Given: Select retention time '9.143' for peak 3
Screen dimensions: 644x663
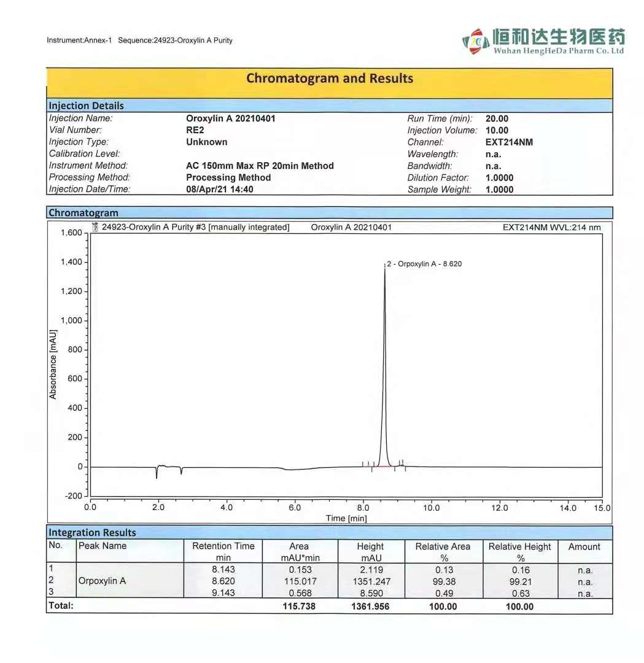Looking at the screenshot, I should [x=223, y=592].
